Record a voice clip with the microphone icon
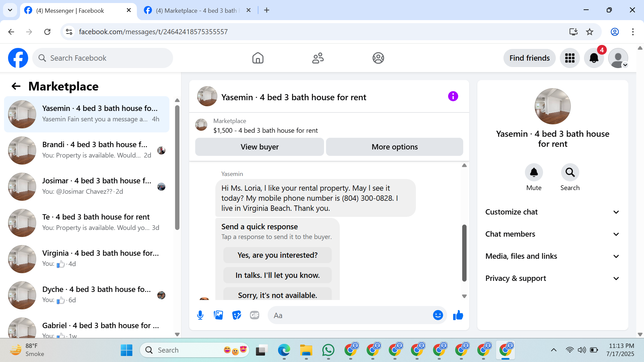The height and width of the screenshot is (362, 644). [200, 315]
